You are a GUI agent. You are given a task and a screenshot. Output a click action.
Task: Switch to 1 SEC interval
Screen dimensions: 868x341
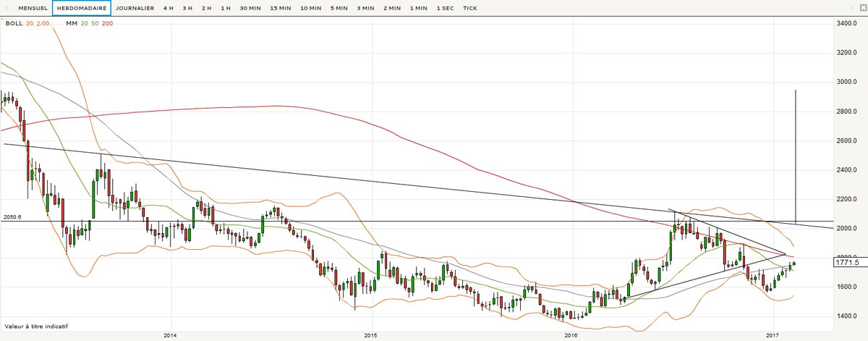point(445,9)
